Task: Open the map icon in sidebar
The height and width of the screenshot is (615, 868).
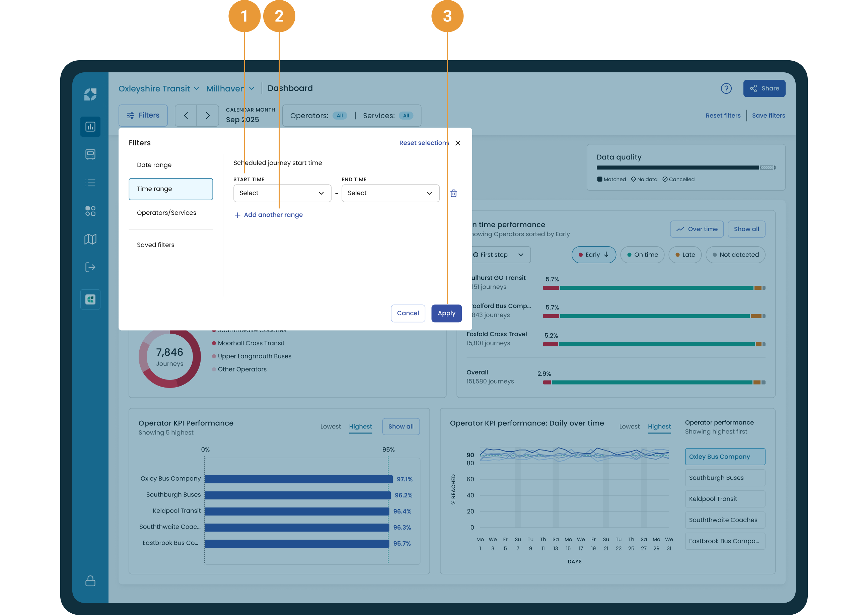Action: pos(90,239)
